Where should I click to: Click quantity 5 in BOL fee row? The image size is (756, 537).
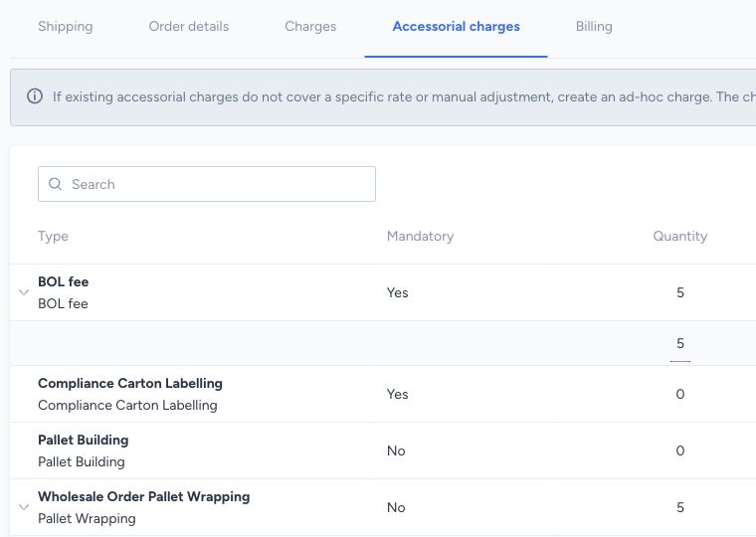[x=680, y=292]
